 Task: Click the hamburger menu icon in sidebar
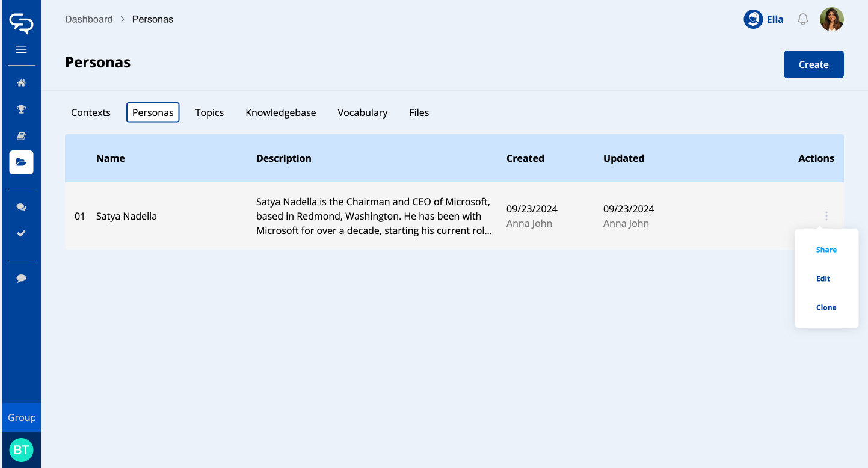[21, 49]
